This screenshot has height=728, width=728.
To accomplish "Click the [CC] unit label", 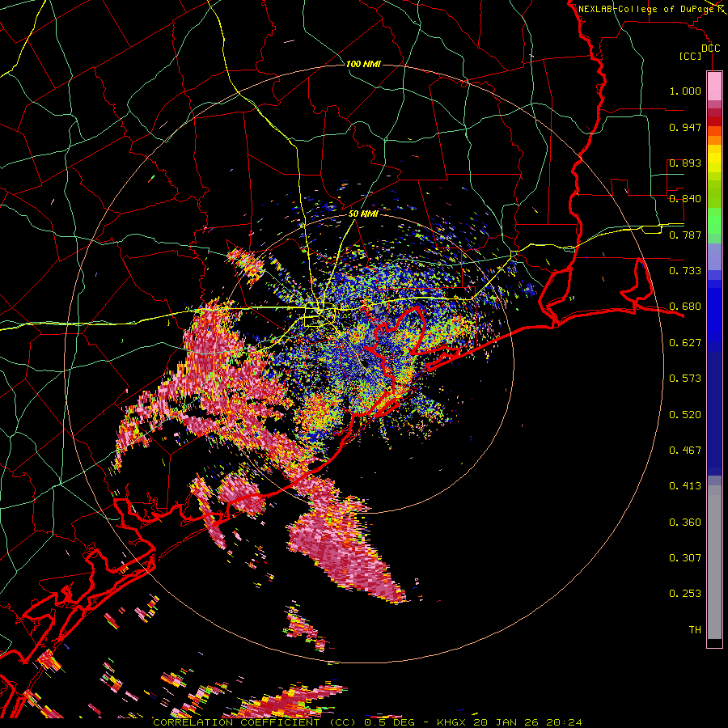I will (x=691, y=56).
